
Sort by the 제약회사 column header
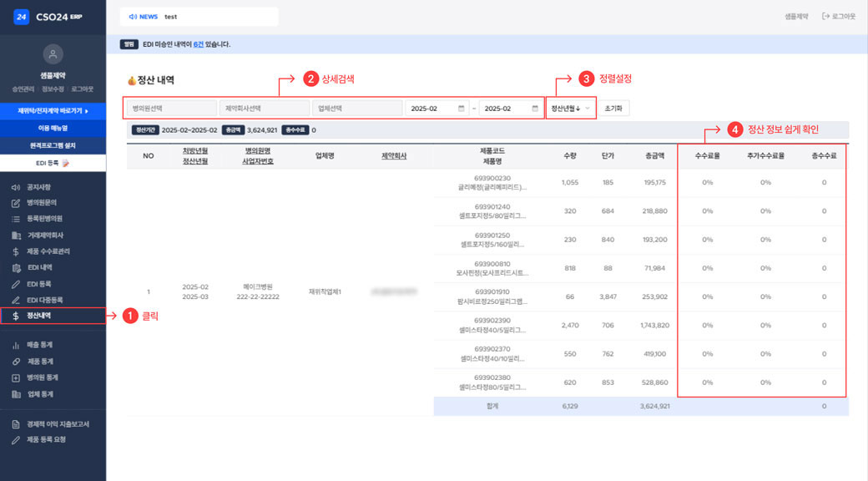[394, 156]
